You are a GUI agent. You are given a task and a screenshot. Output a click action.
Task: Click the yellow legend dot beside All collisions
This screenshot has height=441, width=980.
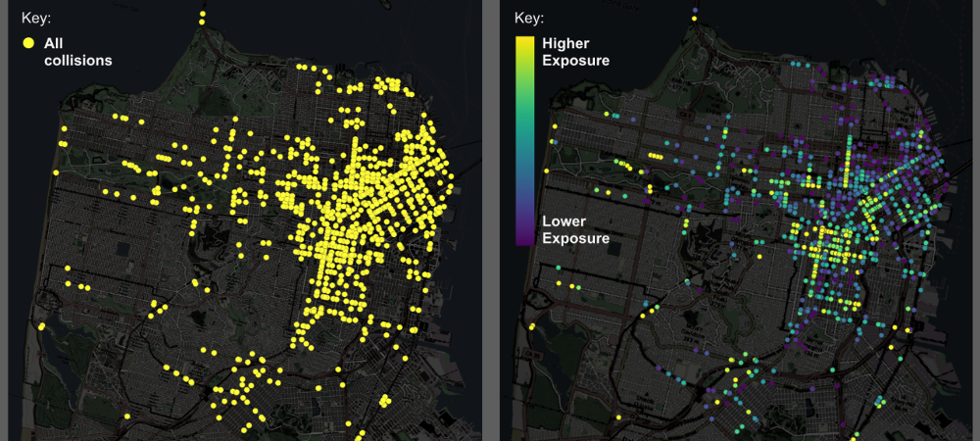coord(28,44)
